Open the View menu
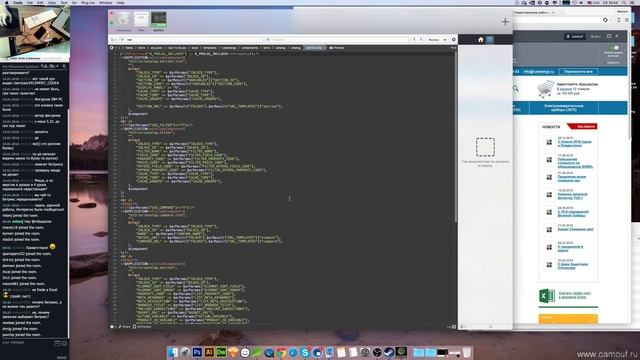640x360 pixels. pyautogui.click(x=52, y=2)
